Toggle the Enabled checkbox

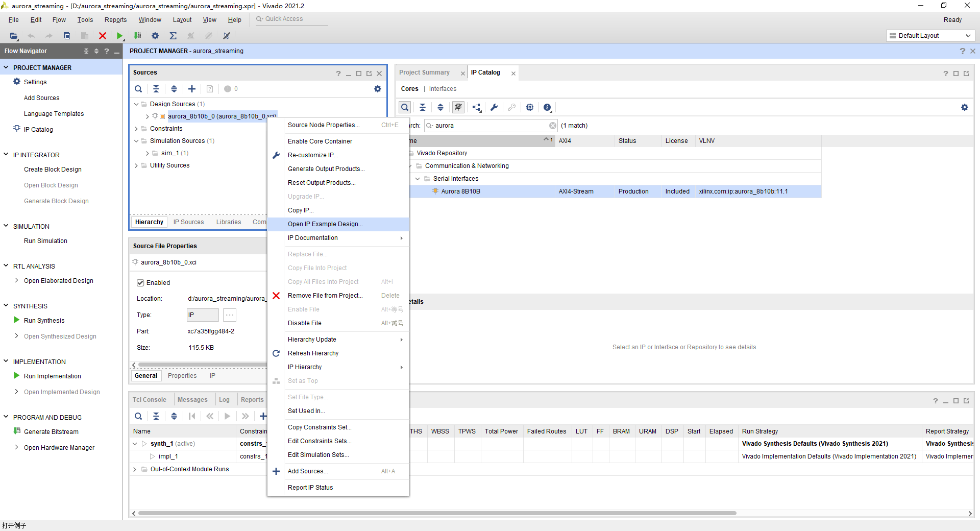click(x=140, y=283)
